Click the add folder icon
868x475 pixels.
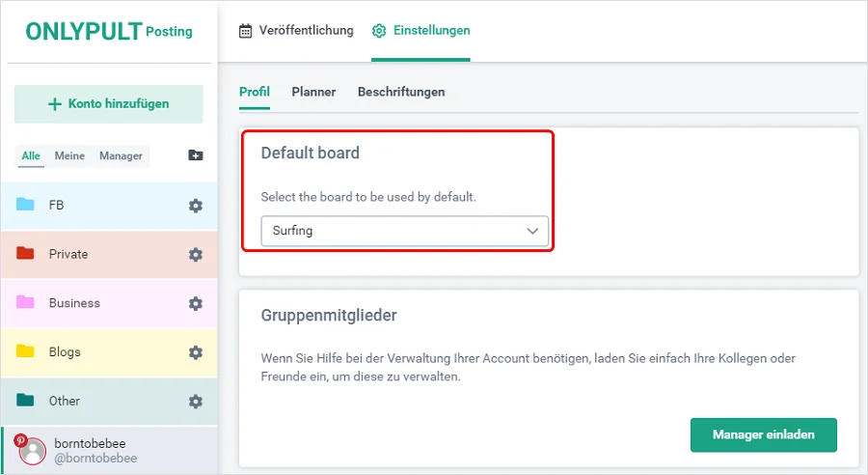pyautogui.click(x=196, y=155)
